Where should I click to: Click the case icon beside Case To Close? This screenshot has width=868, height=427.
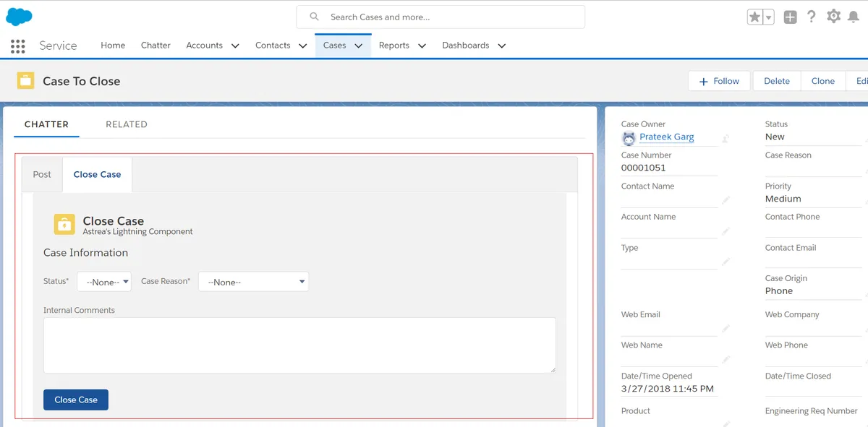tap(26, 81)
